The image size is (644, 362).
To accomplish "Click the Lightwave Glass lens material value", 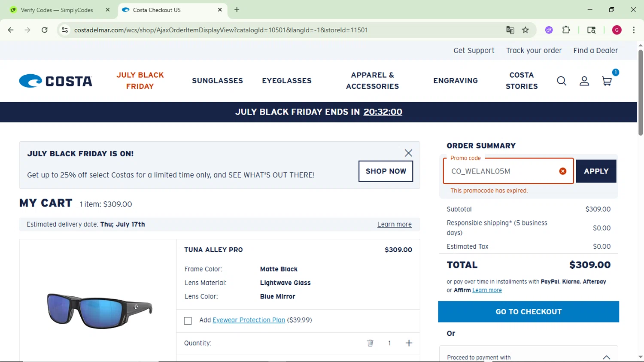I will click(285, 283).
